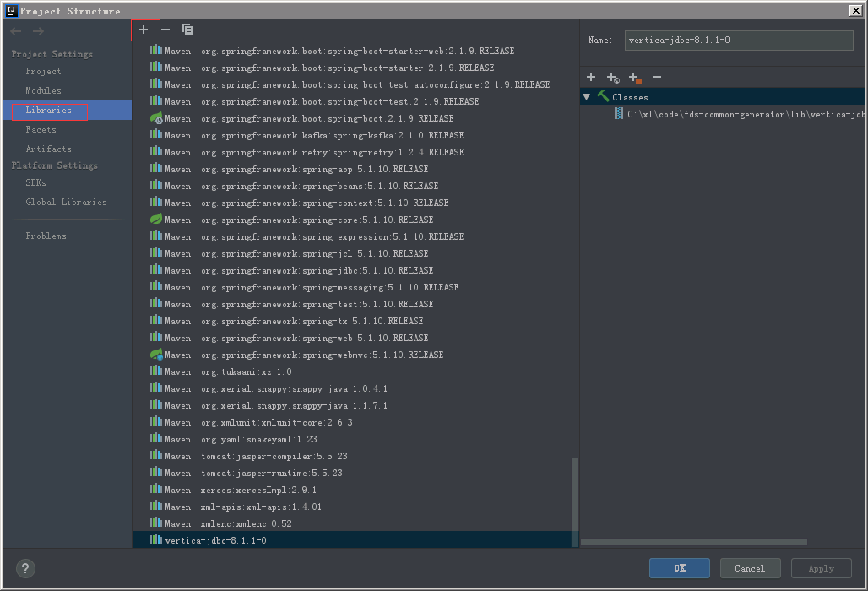Click the spring-core leaf icon

156,220
